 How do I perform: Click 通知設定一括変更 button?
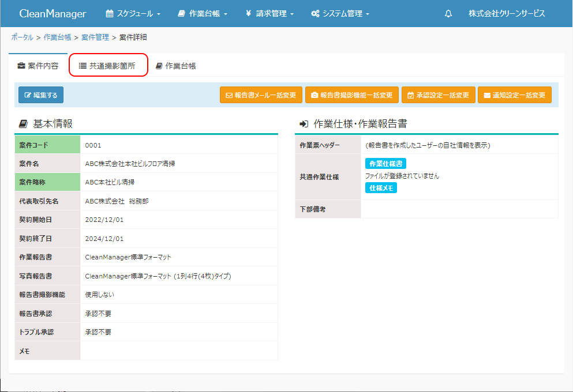[514, 95]
